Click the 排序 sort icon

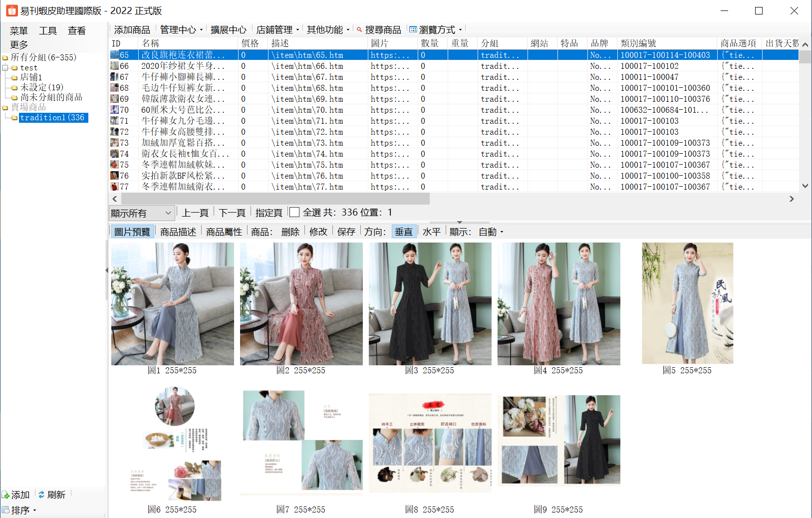tap(5, 510)
